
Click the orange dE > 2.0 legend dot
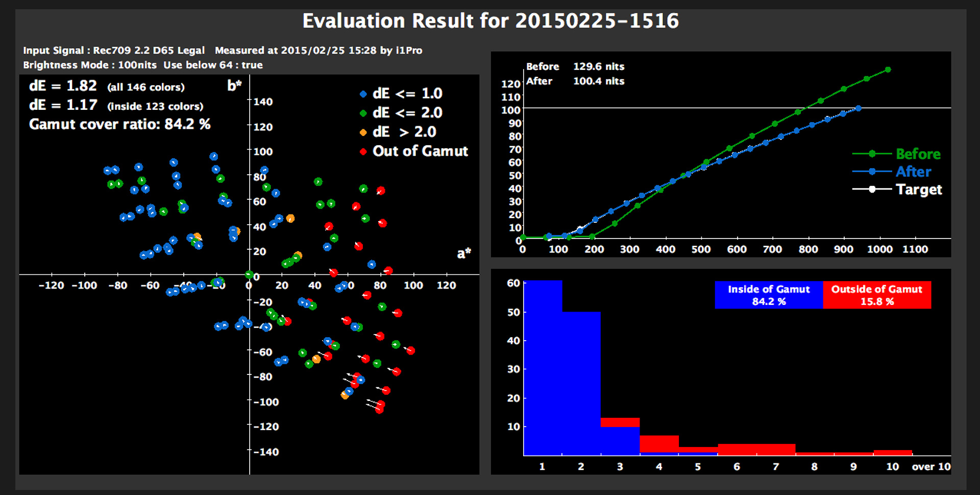click(x=363, y=133)
